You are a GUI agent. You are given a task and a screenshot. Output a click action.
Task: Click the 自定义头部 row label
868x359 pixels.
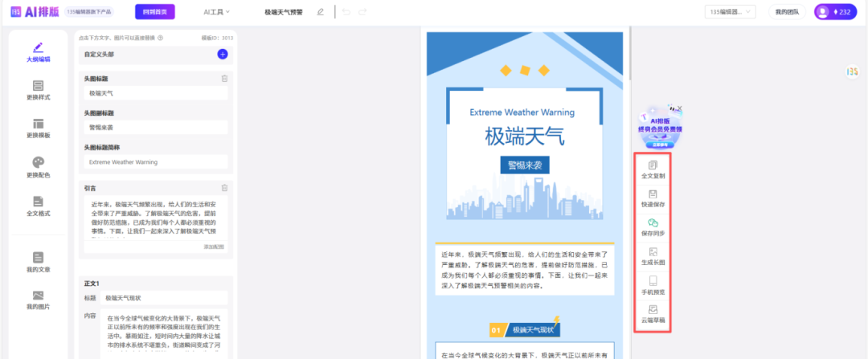tap(99, 54)
